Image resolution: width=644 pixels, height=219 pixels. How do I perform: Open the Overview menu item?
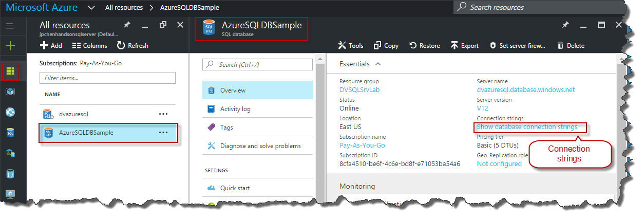coord(257,90)
